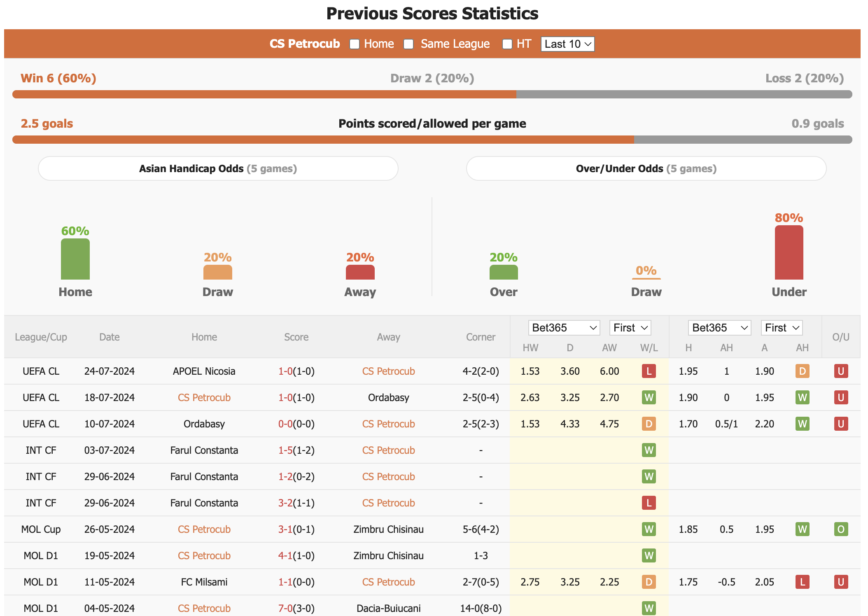
Task: Click the CS Petrocub team title in header
Action: (305, 44)
